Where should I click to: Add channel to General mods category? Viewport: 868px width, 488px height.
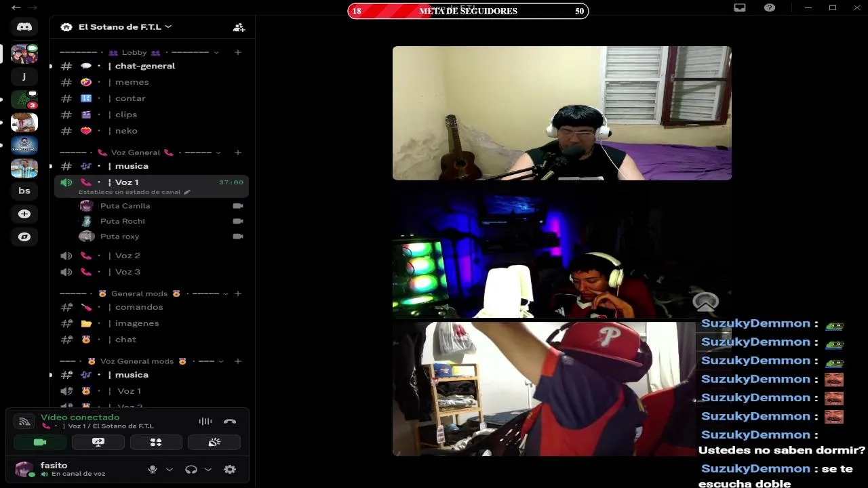pos(238,293)
